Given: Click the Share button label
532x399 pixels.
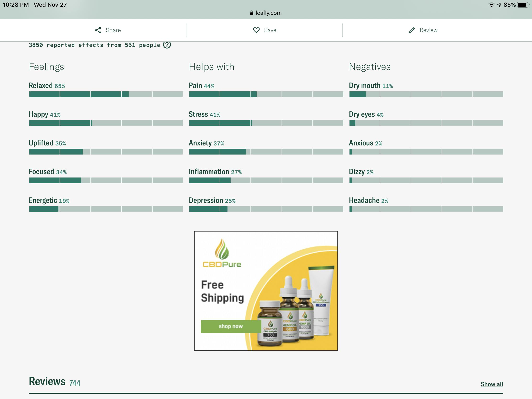Looking at the screenshot, I should tap(113, 30).
